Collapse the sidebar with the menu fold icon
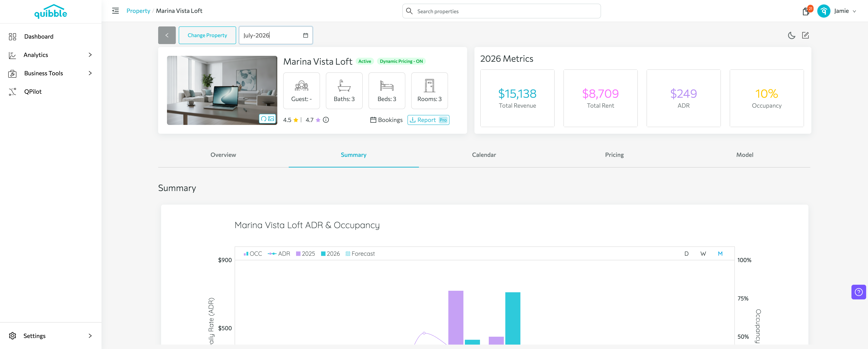 tap(115, 11)
